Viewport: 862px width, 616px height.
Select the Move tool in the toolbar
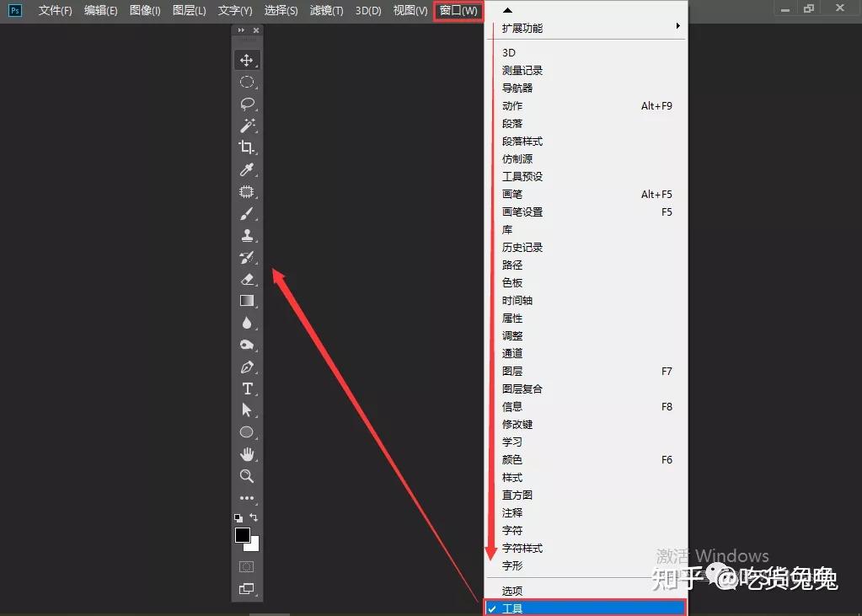coord(247,60)
